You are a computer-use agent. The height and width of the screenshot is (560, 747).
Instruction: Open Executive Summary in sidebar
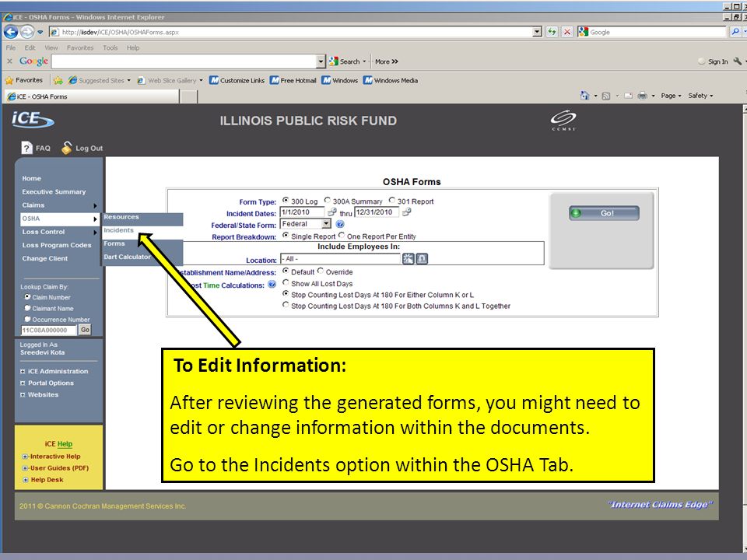[54, 192]
